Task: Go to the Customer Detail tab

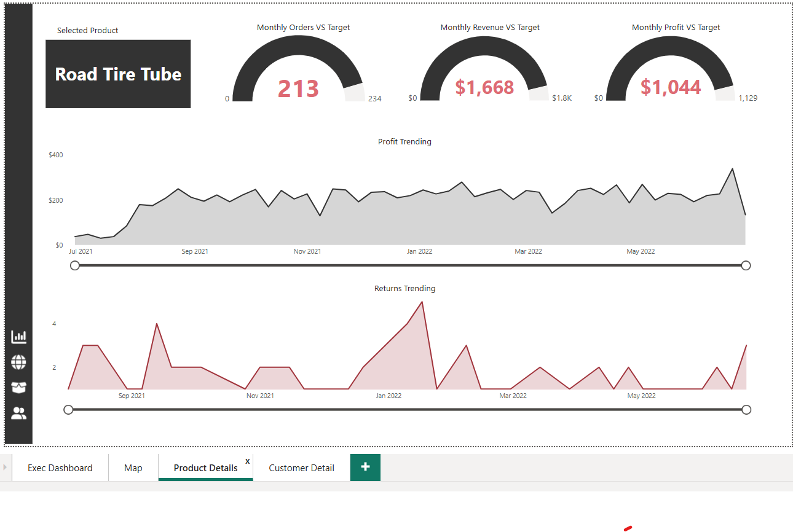Action: [301, 468]
